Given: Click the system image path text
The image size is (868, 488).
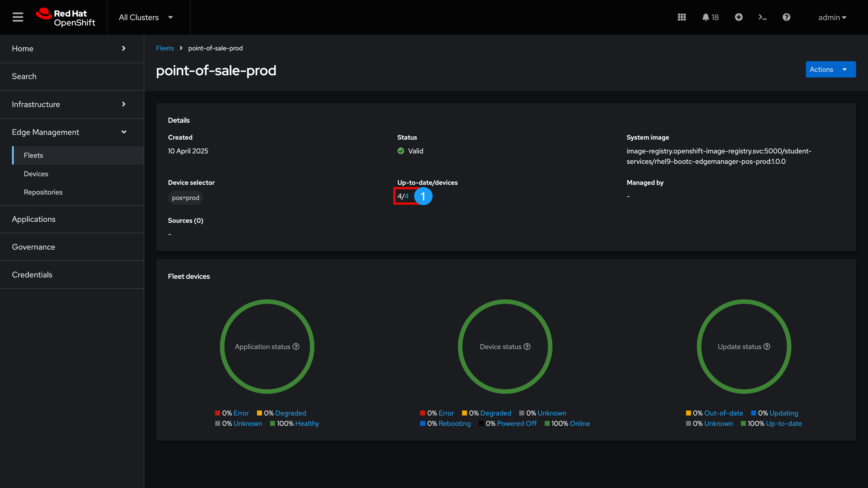Looking at the screenshot, I should [x=719, y=156].
